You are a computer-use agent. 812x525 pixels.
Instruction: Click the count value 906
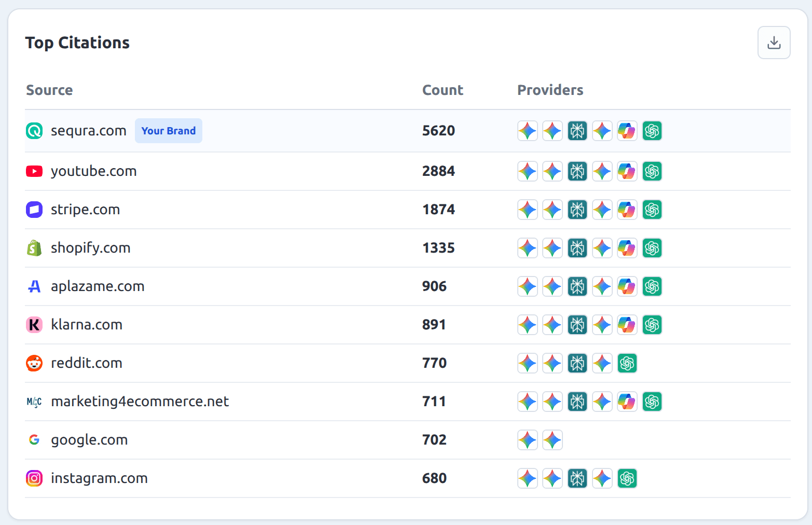pyautogui.click(x=434, y=286)
